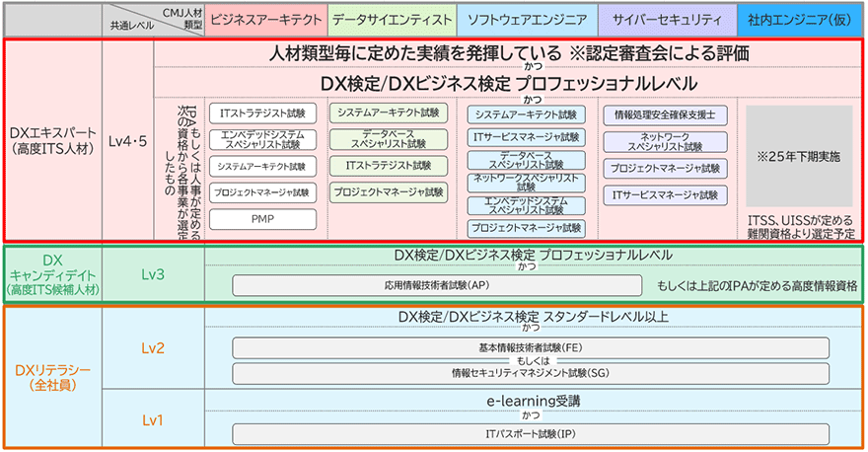868x452 pixels.
Task: Click the e-learning受講 text
Action: (x=533, y=402)
